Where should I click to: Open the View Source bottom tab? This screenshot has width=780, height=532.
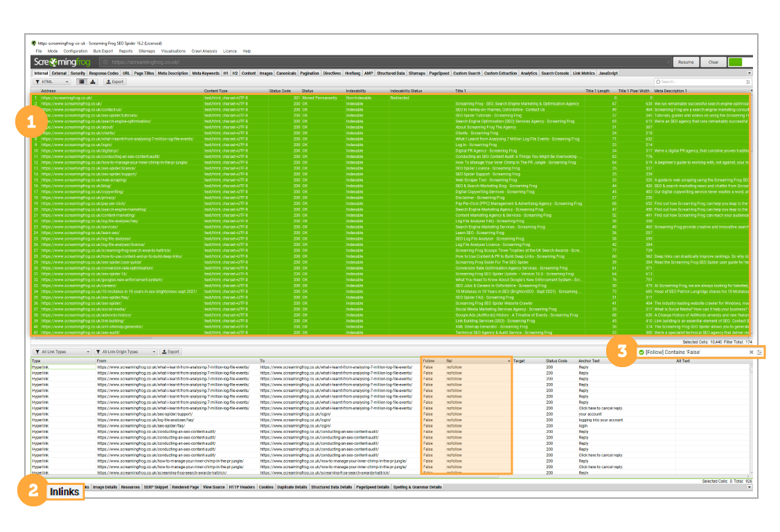[x=214, y=487]
